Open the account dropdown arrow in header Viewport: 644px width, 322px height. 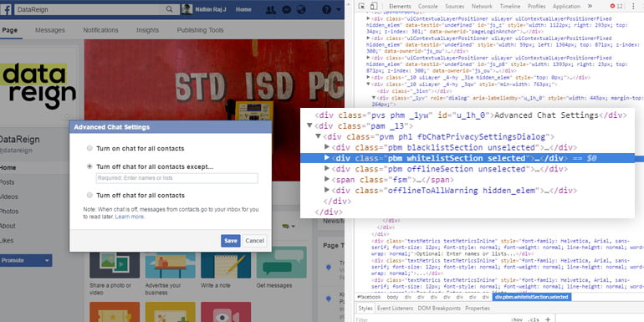pyautogui.click(x=339, y=9)
